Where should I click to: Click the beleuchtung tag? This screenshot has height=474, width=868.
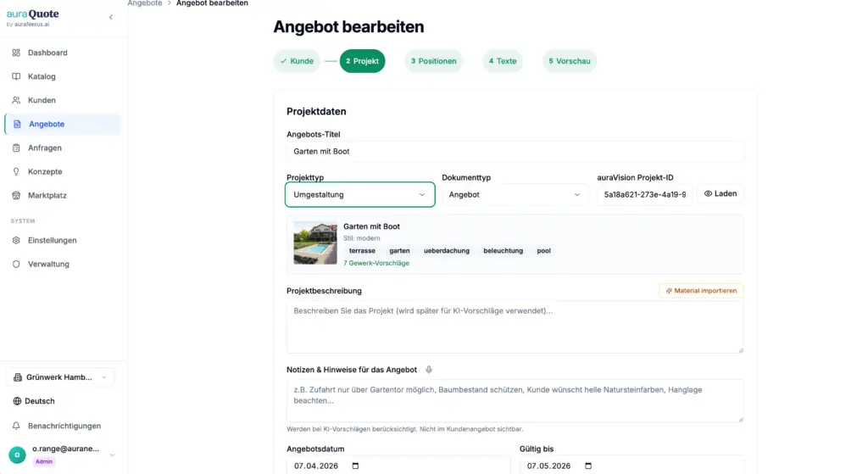tap(503, 251)
